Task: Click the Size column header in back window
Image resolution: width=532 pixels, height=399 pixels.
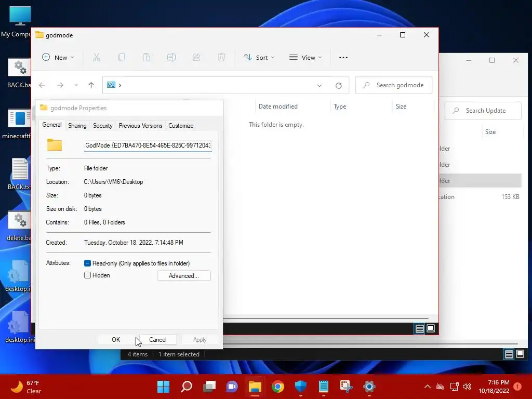Action: tap(490, 132)
